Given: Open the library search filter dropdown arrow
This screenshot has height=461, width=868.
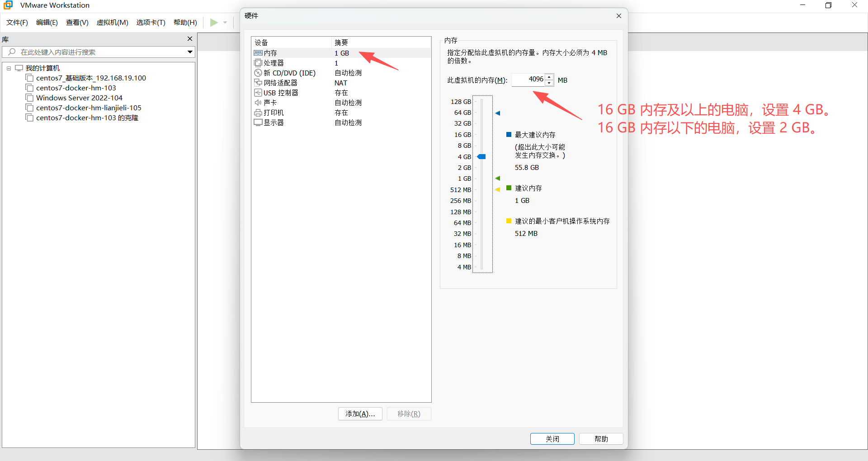Looking at the screenshot, I should point(190,52).
